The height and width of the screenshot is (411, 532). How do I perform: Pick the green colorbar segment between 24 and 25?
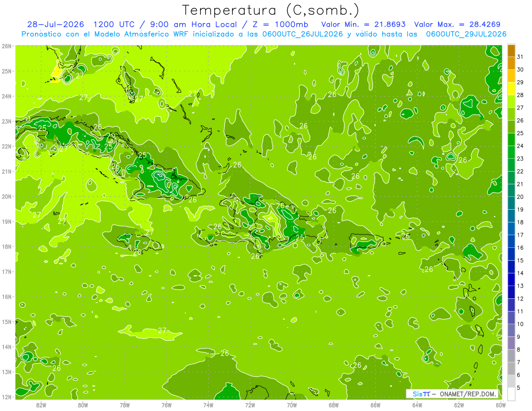tap(512, 140)
